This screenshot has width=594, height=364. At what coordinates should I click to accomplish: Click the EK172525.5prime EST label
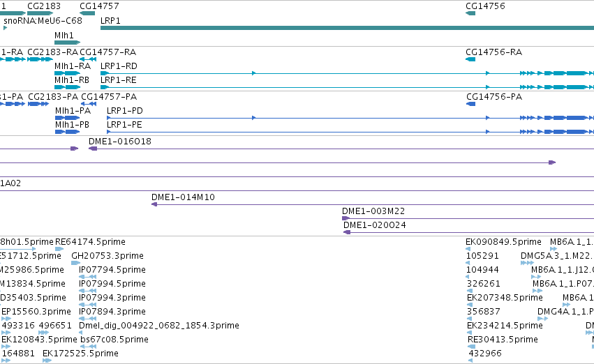(x=80, y=354)
